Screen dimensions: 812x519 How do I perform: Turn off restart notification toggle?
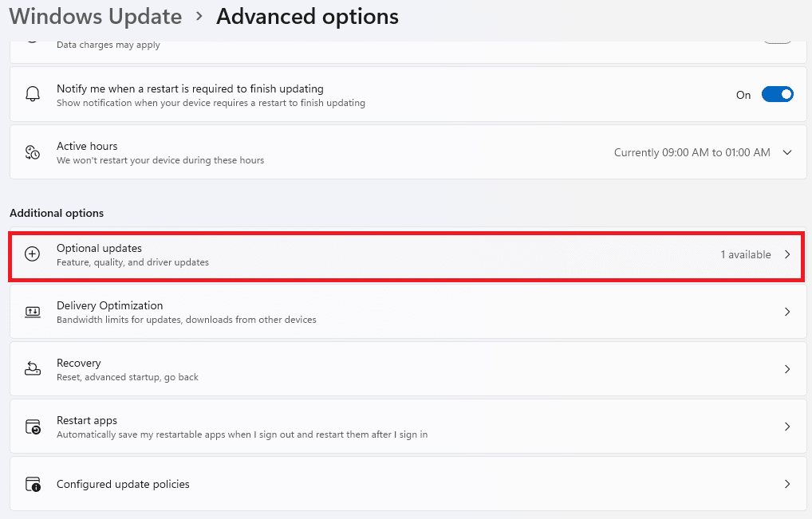777,95
